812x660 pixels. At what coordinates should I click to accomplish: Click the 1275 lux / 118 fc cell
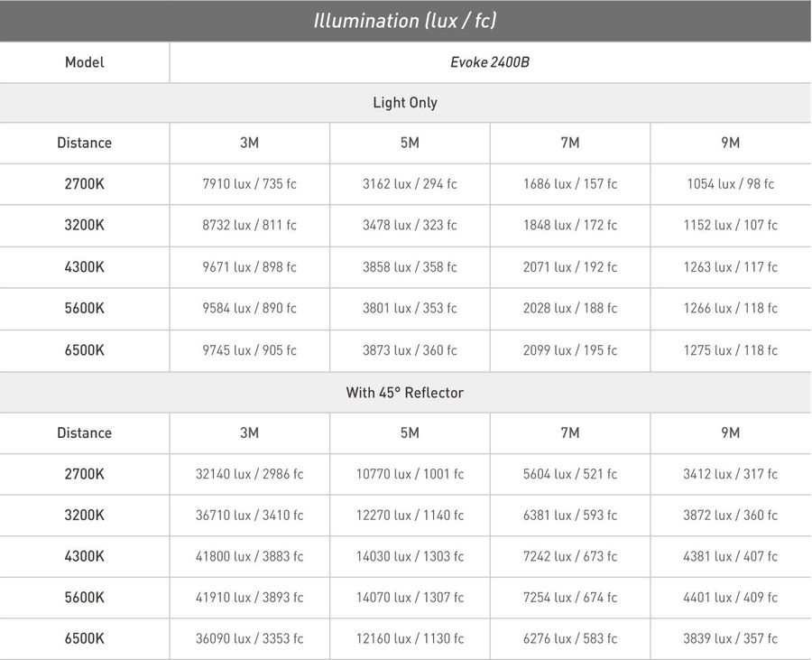point(731,350)
